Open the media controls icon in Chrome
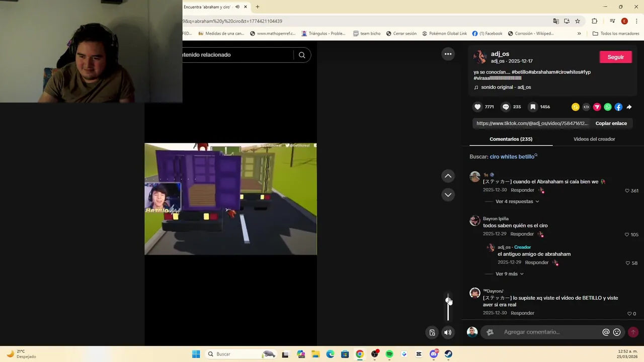This screenshot has height=362, width=644. point(612,21)
